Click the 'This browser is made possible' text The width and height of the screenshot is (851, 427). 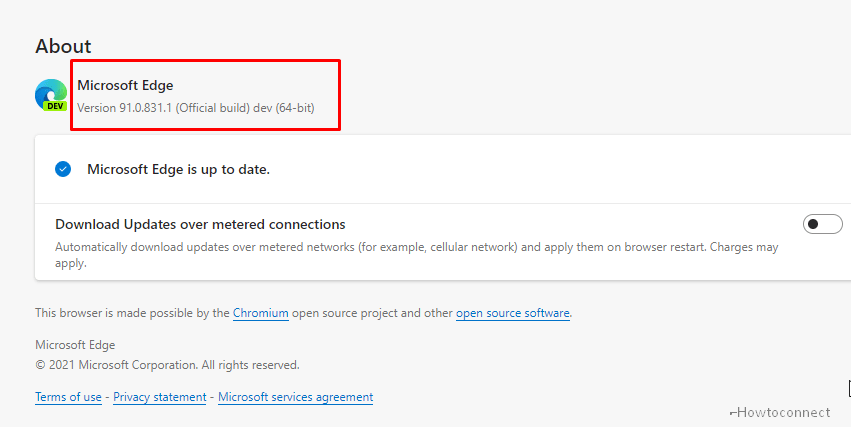[x=303, y=313]
